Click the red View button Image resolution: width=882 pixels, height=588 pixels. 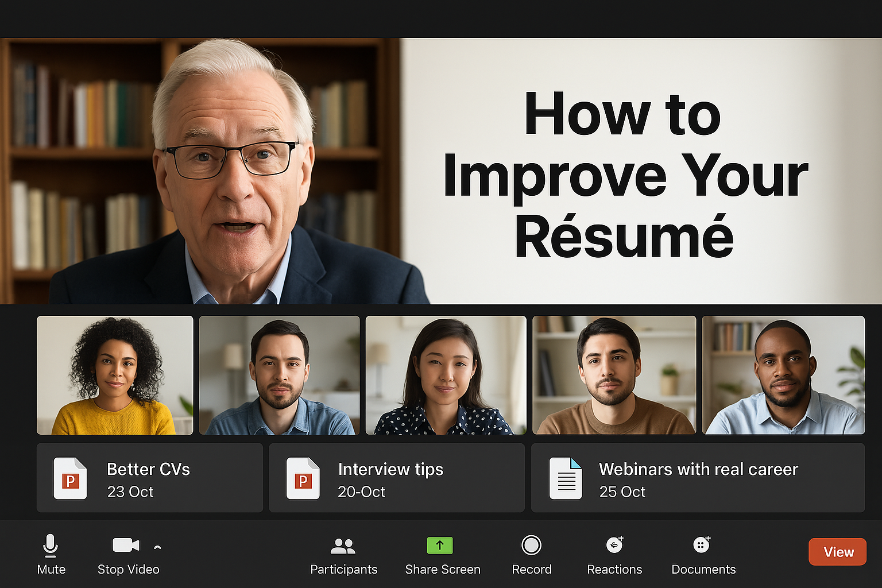(837, 552)
